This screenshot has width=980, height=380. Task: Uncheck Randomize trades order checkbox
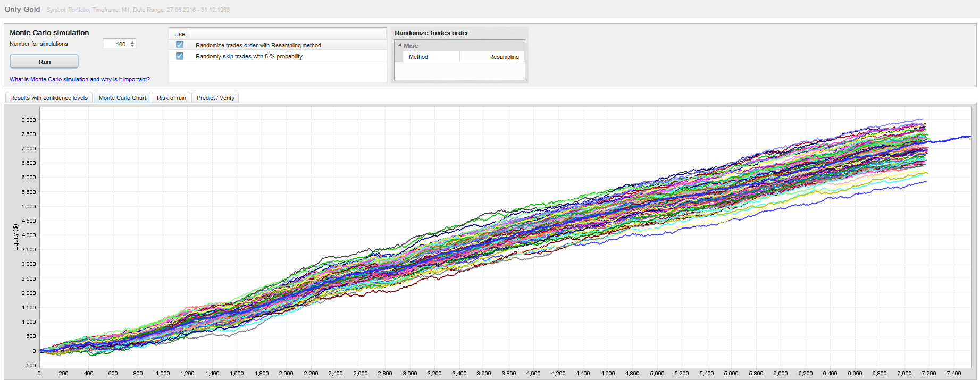tap(180, 45)
